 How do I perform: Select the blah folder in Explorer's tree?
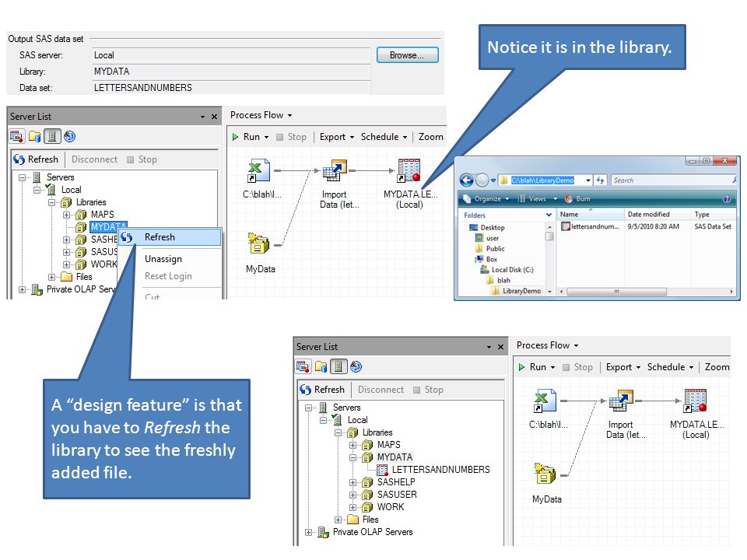tap(498, 280)
